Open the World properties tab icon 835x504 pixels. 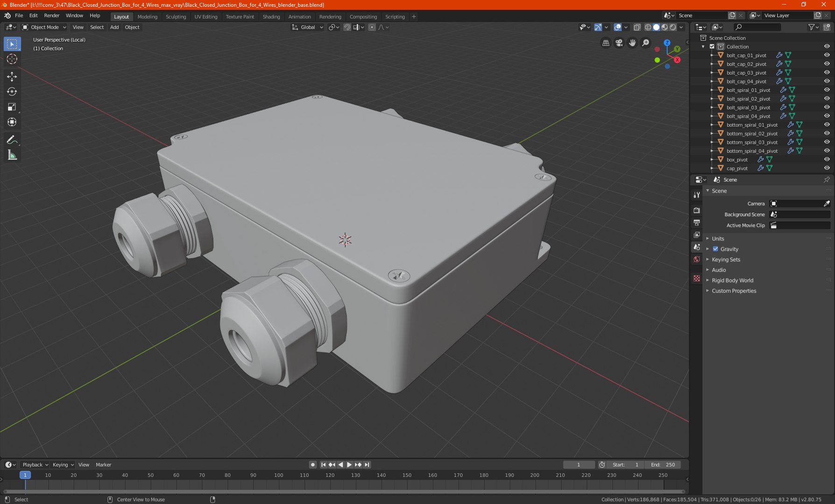(697, 259)
